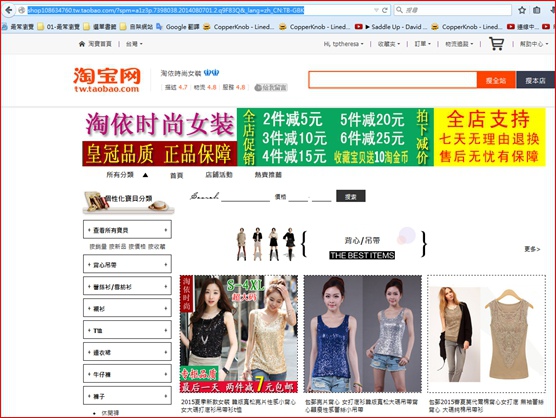The width and height of the screenshot is (556, 418).
Task: Expand the 幫助中心 dropdown menu
Action: click(x=534, y=44)
